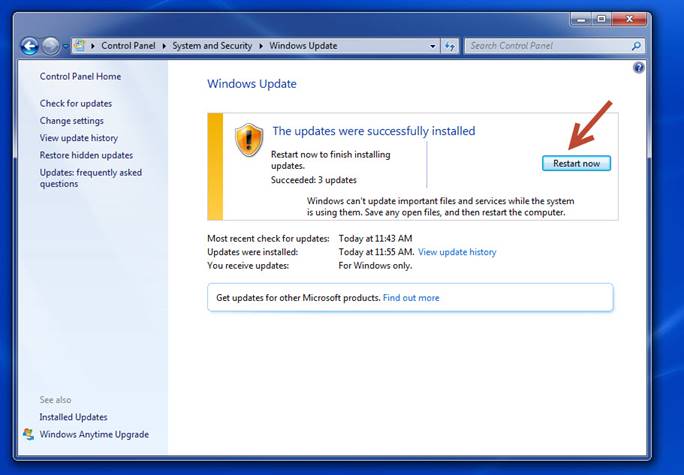
Task: Click the refresh button beside address bar
Action: (x=450, y=46)
